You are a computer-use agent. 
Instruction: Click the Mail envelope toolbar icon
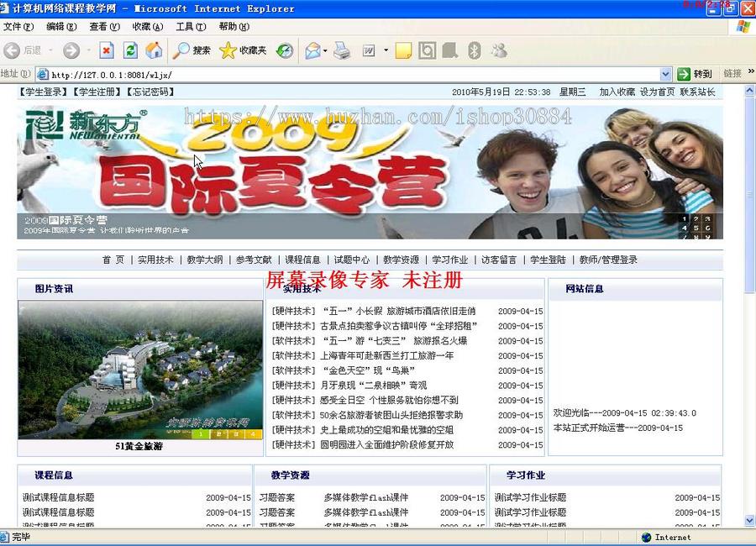(312, 50)
